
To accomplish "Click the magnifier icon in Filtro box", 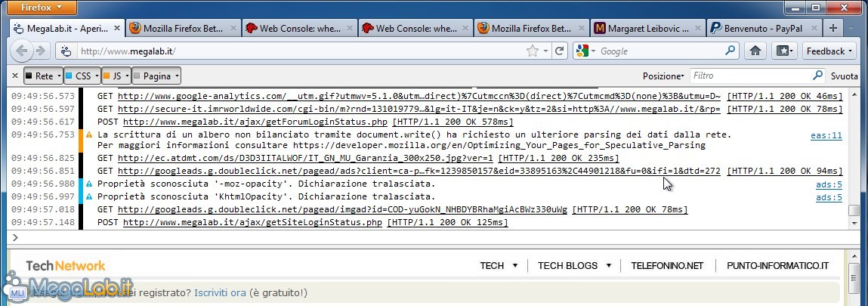I will (x=817, y=76).
